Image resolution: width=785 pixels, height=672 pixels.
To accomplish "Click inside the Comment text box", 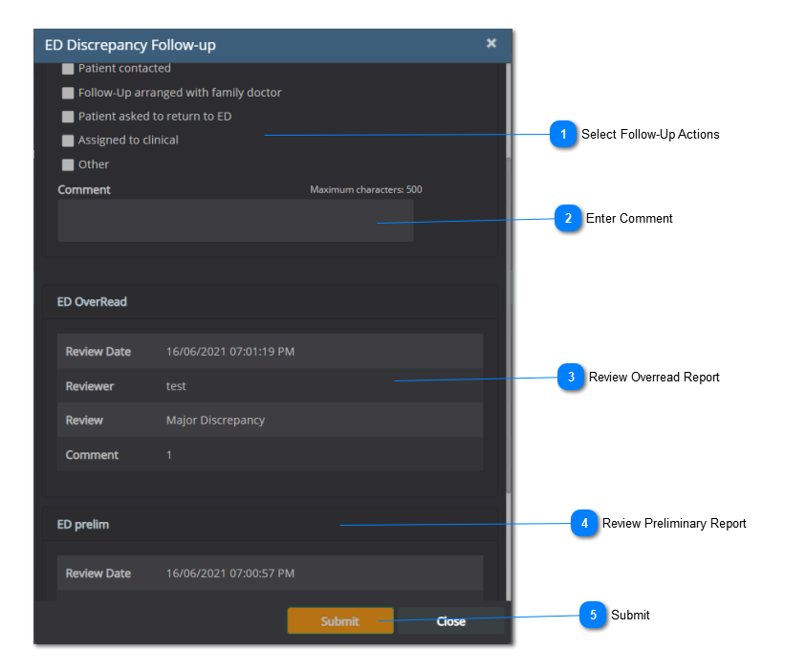I will pyautogui.click(x=235, y=221).
